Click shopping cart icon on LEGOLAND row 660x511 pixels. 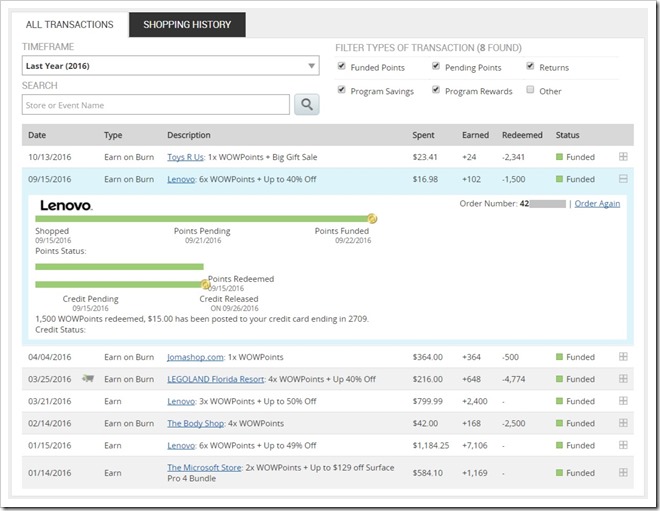click(88, 378)
